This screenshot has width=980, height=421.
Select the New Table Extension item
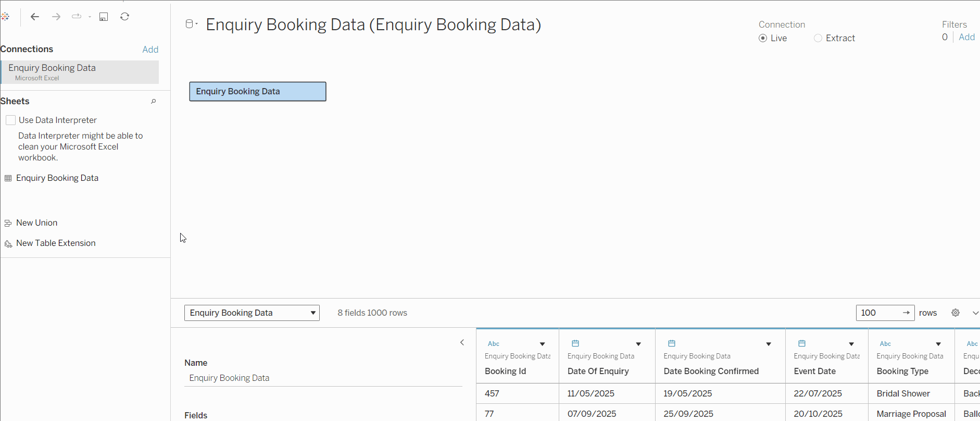(x=56, y=243)
